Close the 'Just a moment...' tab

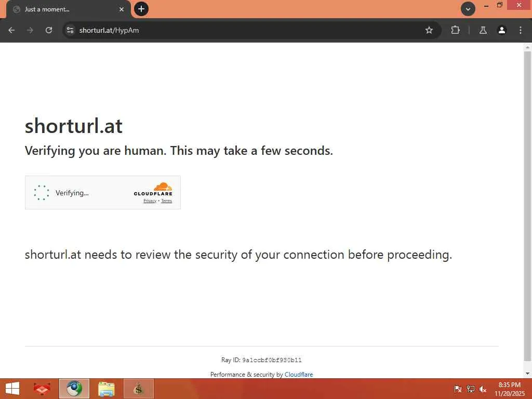pyautogui.click(x=122, y=9)
